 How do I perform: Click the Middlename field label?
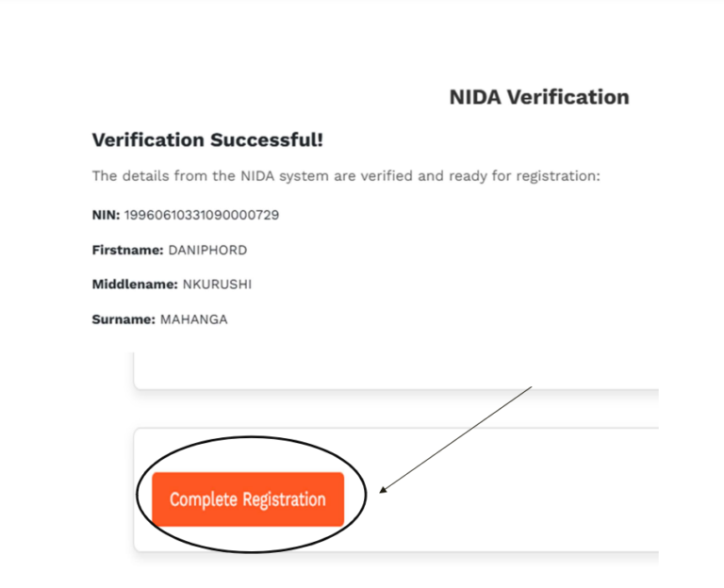134,285
